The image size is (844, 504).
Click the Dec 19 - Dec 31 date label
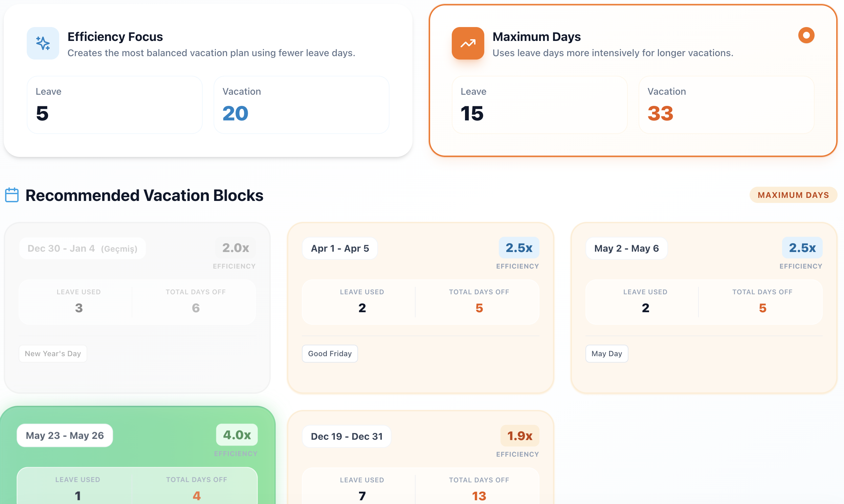tap(347, 436)
